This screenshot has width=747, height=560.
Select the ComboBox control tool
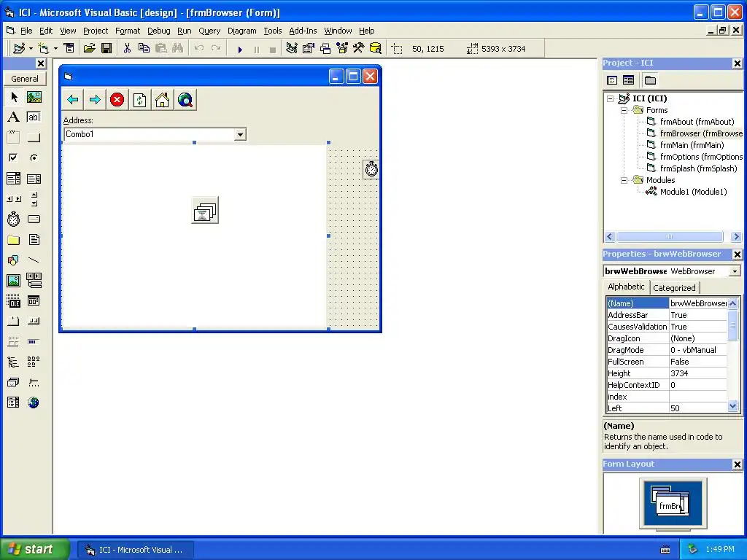click(13, 179)
